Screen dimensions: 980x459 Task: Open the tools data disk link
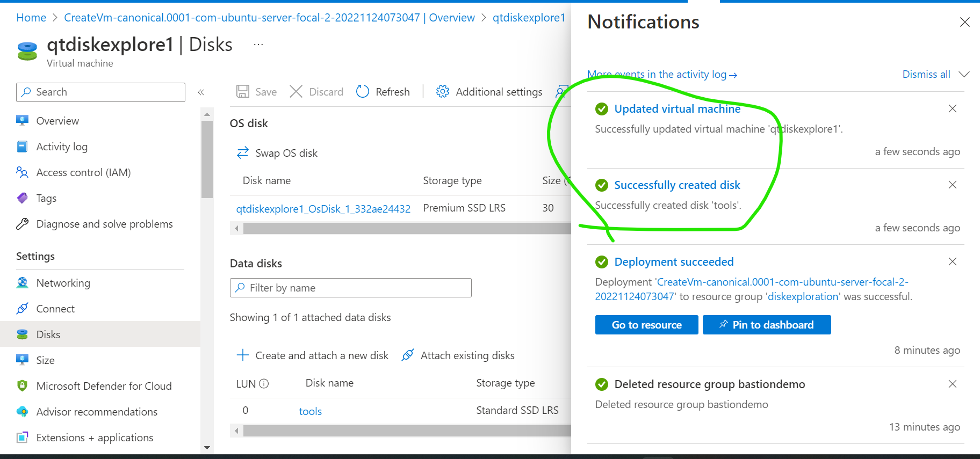(x=311, y=411)
